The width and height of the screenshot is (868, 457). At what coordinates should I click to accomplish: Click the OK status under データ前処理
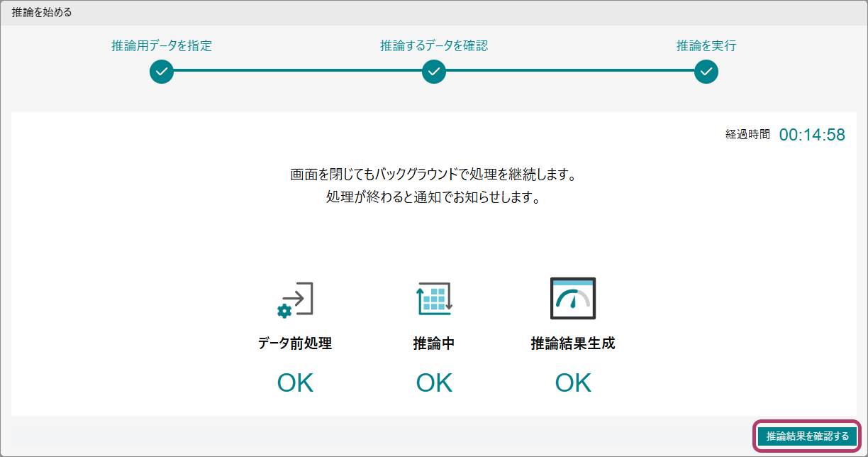[x=295, y=383]
